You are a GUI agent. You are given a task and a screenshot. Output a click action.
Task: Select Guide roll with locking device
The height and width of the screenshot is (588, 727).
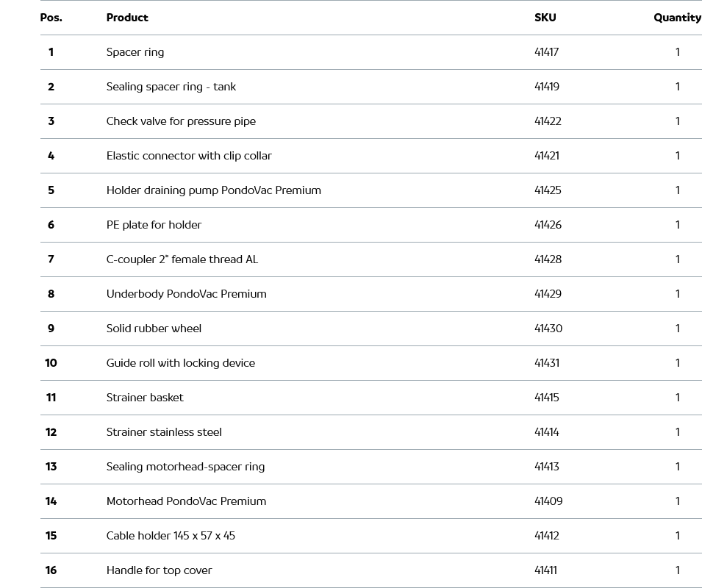pos(180,363)
